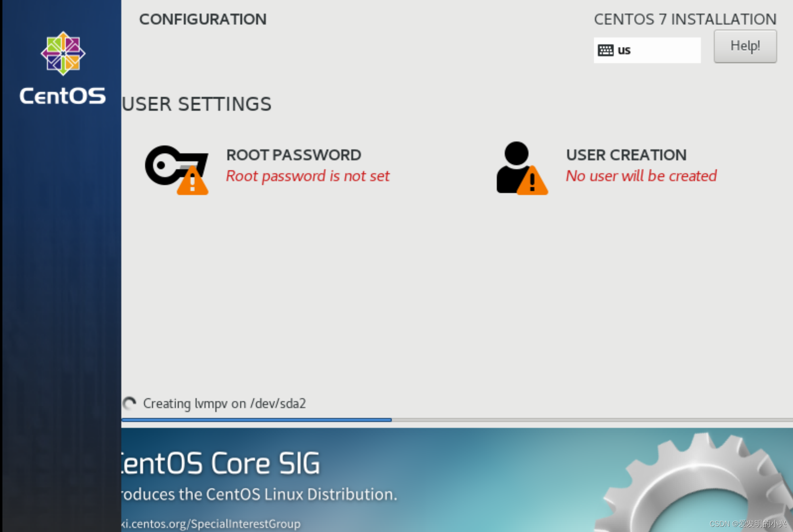Click the CONFIGURATION title
The height and width of the screenshot is (532, 793).
(x=203, y=19)
